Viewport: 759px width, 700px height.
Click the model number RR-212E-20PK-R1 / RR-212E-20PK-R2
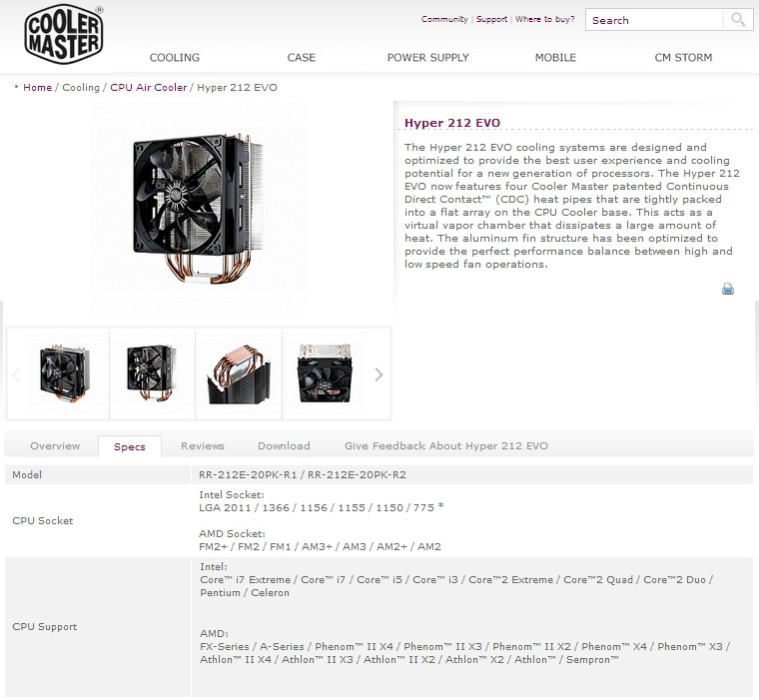303,475
